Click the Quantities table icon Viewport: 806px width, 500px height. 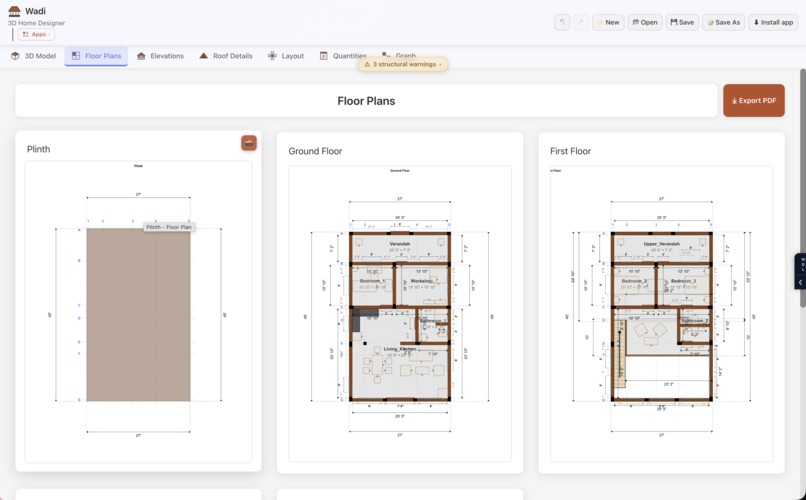(x=323, y=56)
